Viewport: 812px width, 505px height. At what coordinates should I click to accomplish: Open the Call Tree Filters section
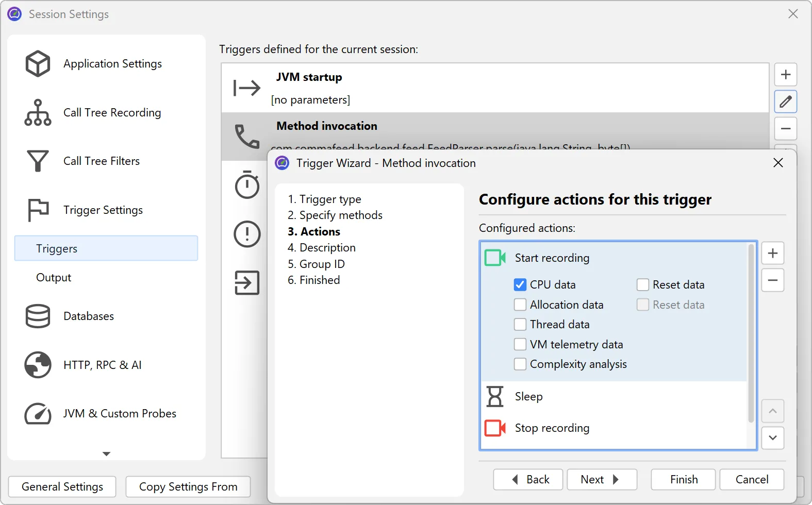pos(101,161)
